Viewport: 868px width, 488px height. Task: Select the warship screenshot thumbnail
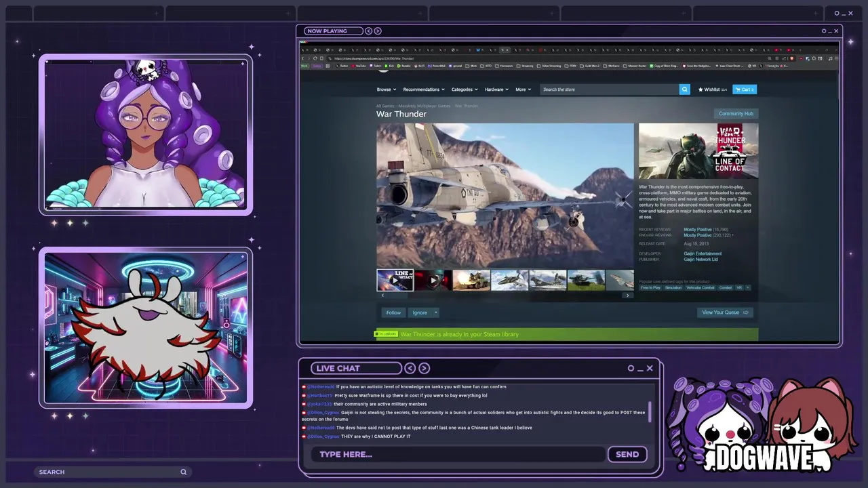[x=547, y=280]
